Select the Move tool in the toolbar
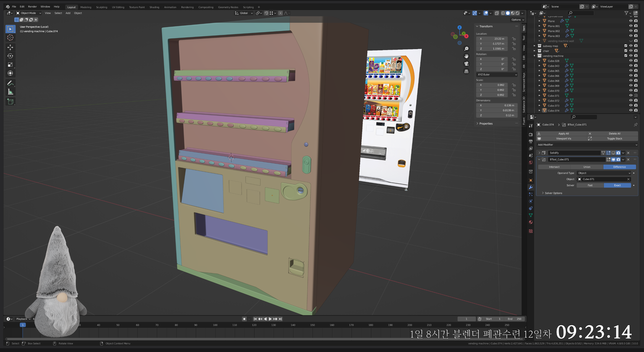Image resolution: width=644 pixels, height=352 pixels. coord(10,47)
